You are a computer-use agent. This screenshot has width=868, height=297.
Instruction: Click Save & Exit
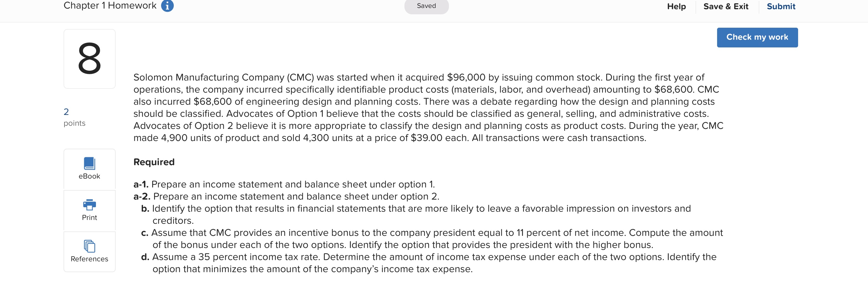point(725,6)
